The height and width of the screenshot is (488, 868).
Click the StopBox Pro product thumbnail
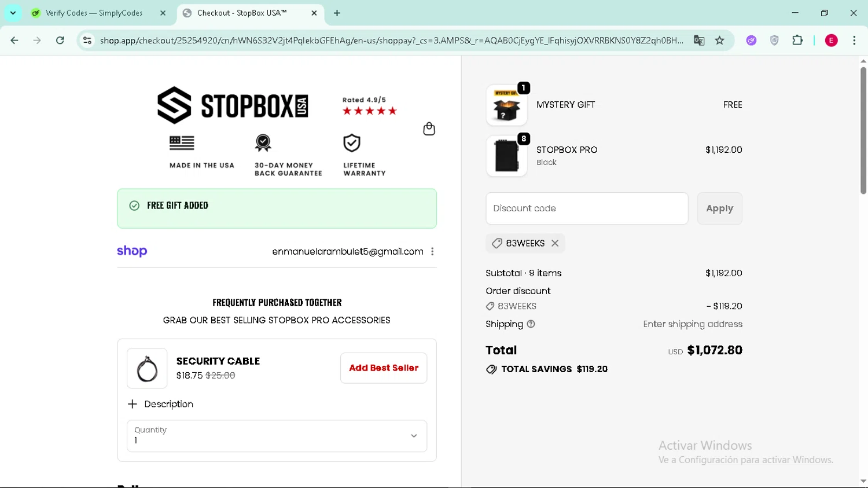pos(506,156)
